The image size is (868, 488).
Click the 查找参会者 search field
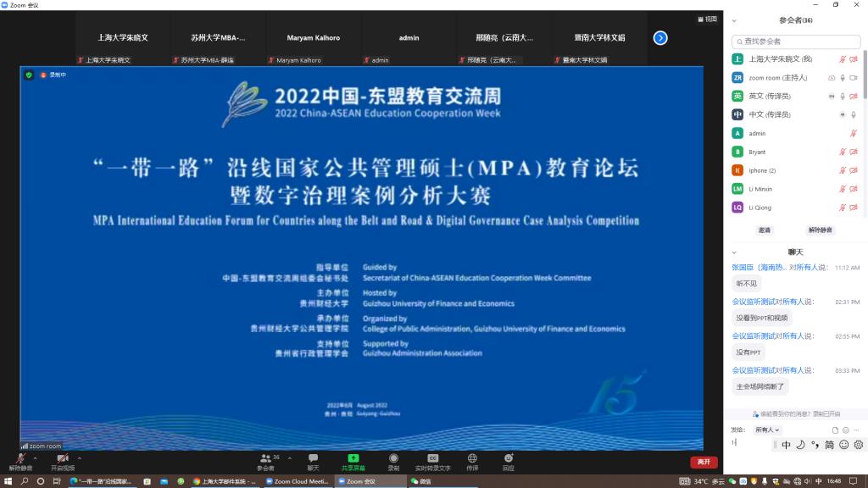(795, 41)
